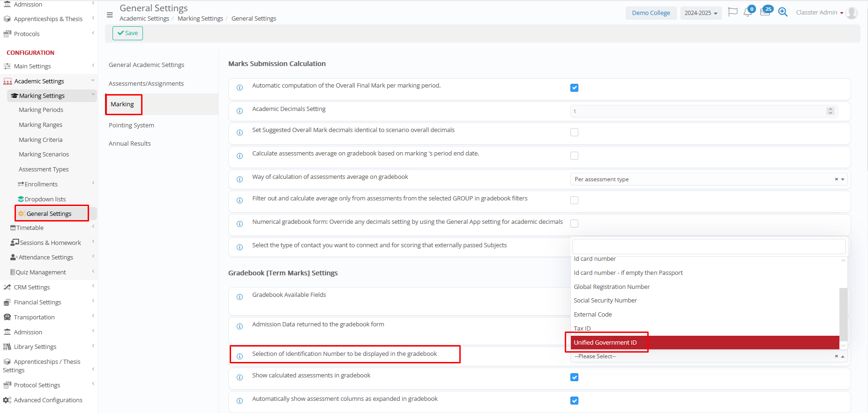Open the notifications bell icon
868x413 pixels.
click(748, 13)
